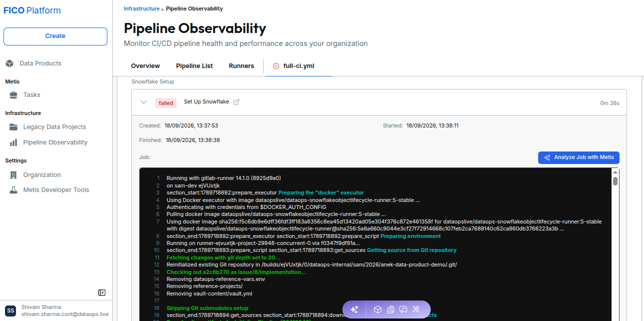The width and height of the screenshot is (644, 321).
Task: Click Analyze Job with Metis button
Action: pyautogui.click(x=579, y=157)
